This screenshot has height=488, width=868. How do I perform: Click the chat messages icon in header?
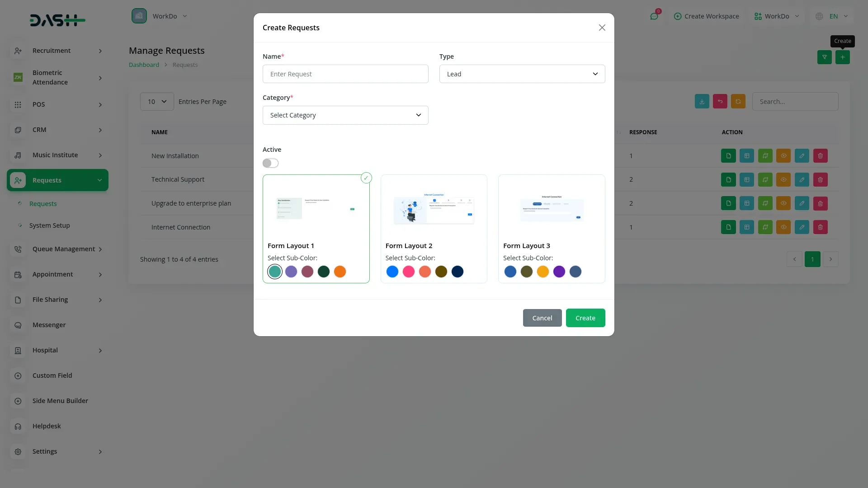click(x=654, y=16)
